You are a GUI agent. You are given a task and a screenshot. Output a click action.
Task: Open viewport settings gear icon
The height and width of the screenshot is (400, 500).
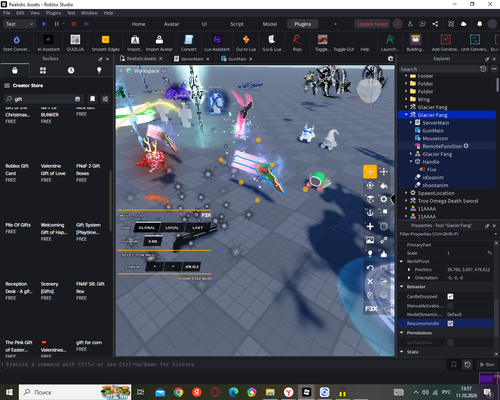point(390,59)
